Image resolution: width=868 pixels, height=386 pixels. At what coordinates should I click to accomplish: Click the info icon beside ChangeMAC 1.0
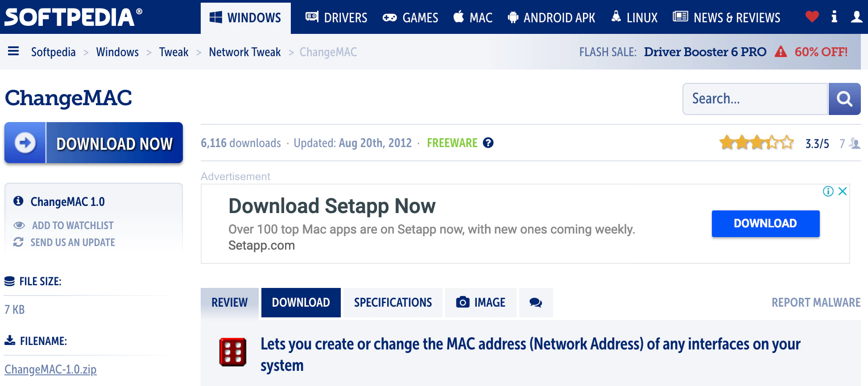[x=18, y=201]
